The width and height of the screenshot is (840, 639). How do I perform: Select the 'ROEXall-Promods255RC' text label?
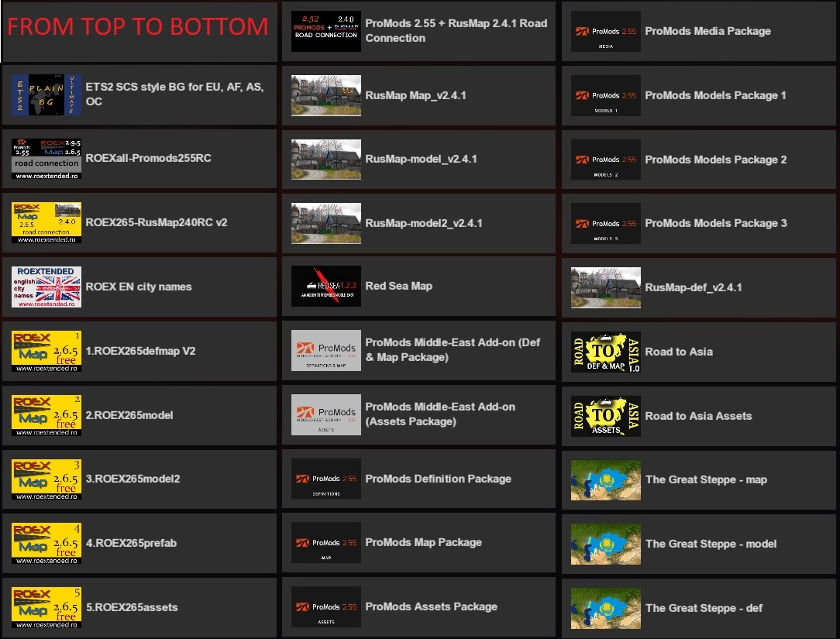pos(148,158)
